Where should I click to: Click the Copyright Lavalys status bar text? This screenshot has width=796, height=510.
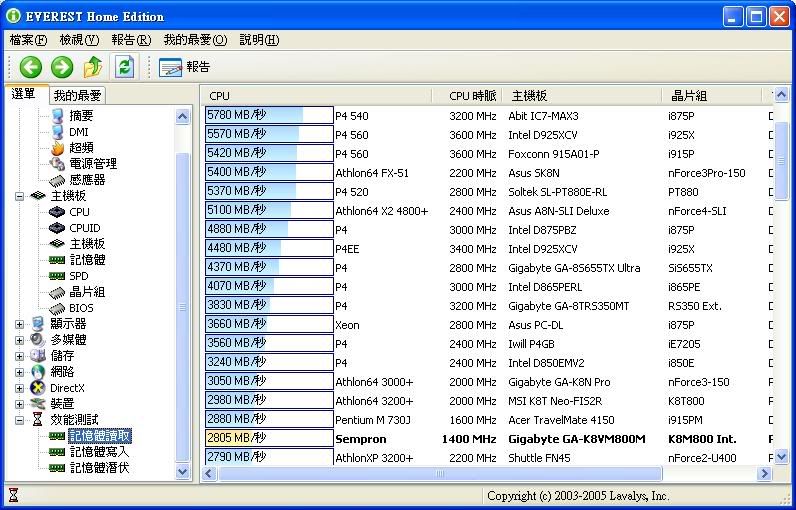[x=578, y=496]
